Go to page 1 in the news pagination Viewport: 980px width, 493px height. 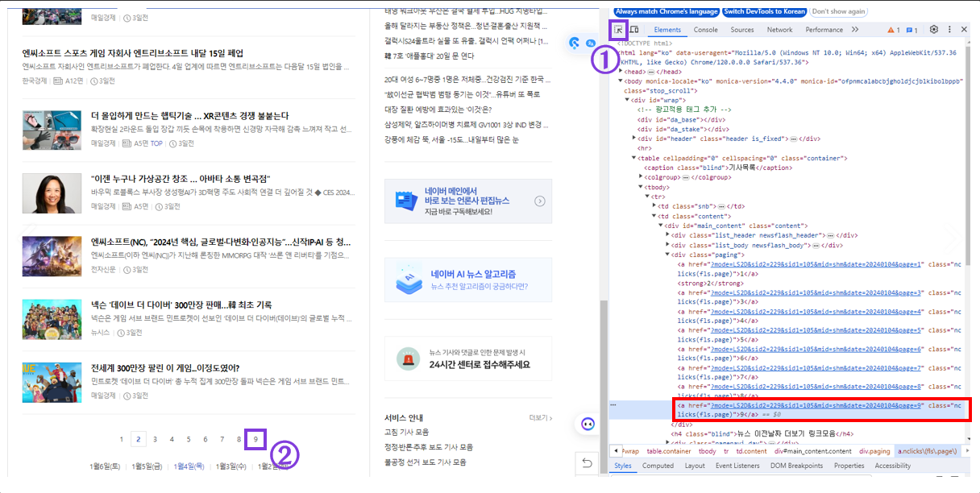pyautogui.click(x=122, y=439)
